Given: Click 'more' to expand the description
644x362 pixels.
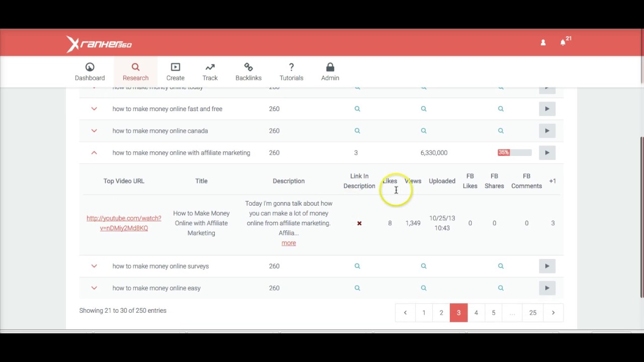Looking at the screenshot, I should point(289,243).
